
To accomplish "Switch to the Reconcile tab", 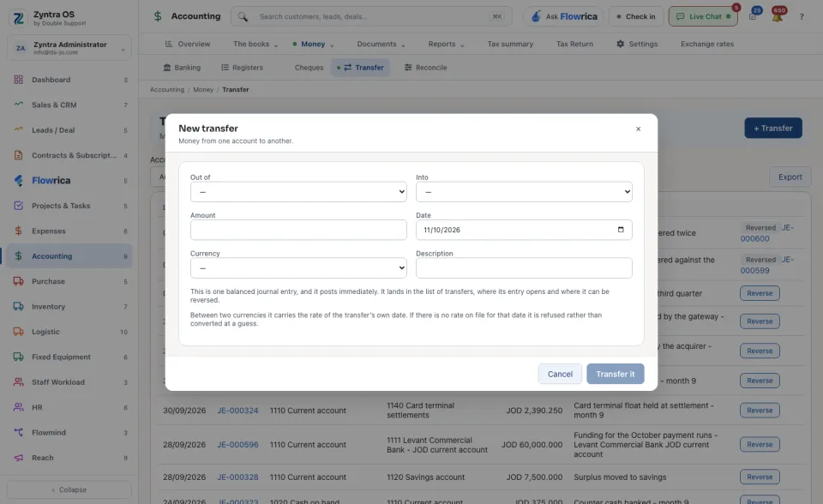I will click(x=426, y=68).
